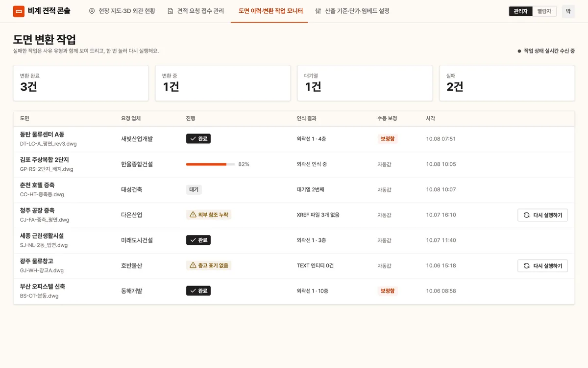Click the TEXT 엔티티 0건 result
The image size is (588, 368).
316,266
